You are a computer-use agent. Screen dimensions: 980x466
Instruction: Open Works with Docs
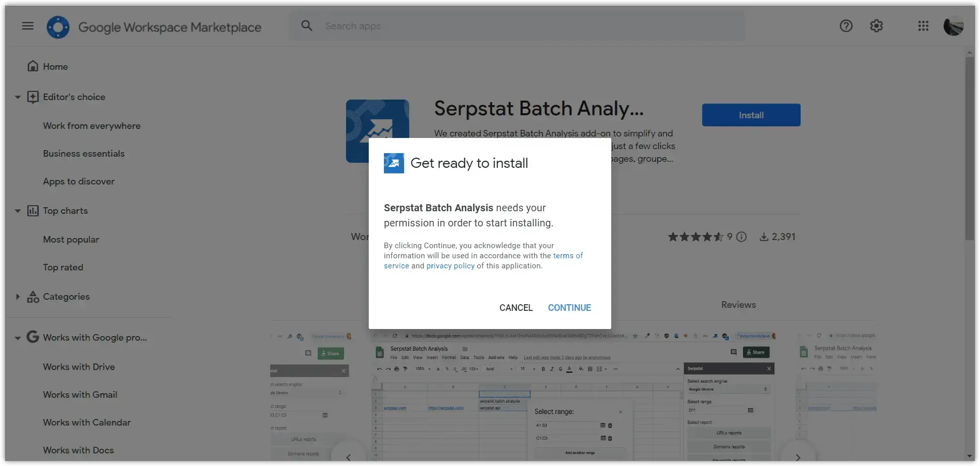(78, 450)
